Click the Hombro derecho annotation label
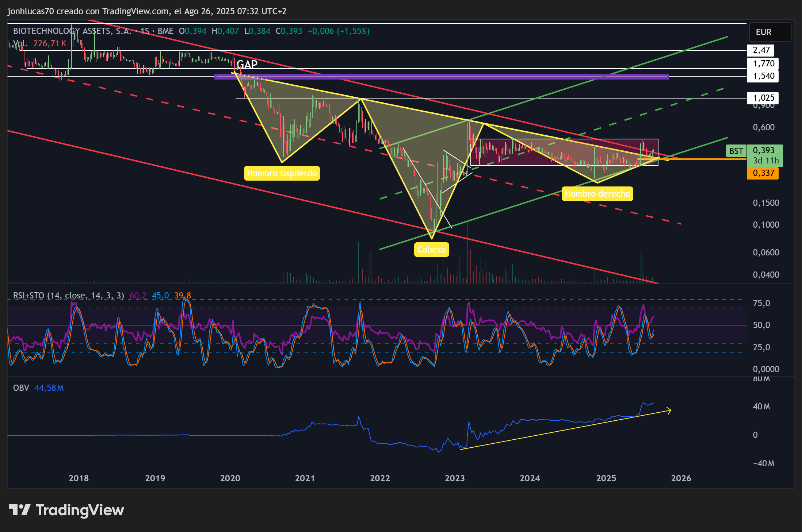Image resolution: width=802 pixels, height=532 pixels. click(597, 194)
